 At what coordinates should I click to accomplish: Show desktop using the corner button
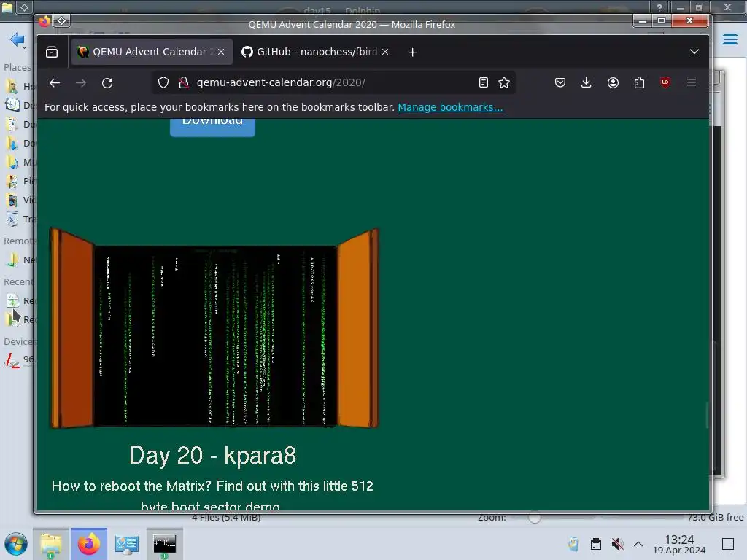point(728,544)
